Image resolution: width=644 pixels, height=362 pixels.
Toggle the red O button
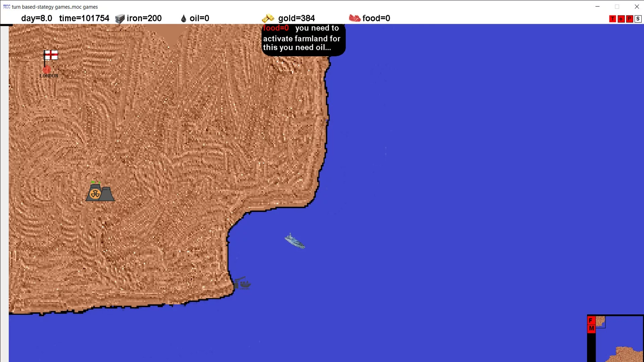(621, 19)
